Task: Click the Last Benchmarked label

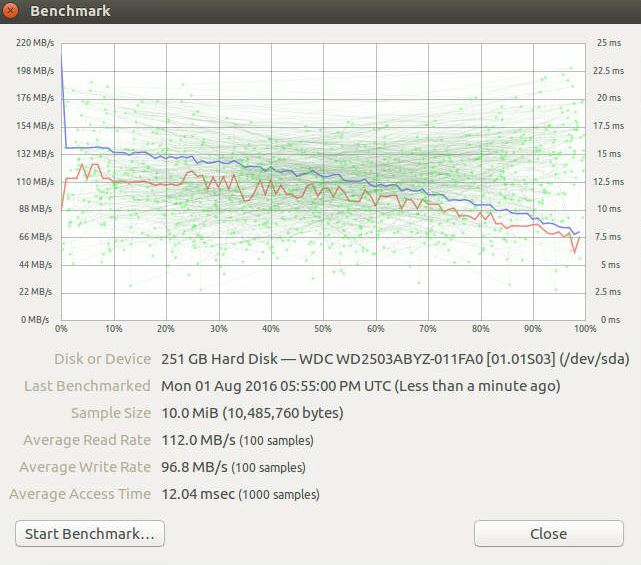Action: tap(87, 386)
